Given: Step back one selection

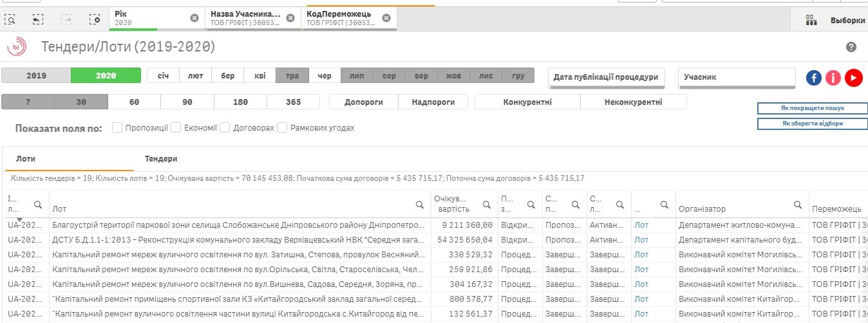Looking at the screenshot, I should (38, 19).
